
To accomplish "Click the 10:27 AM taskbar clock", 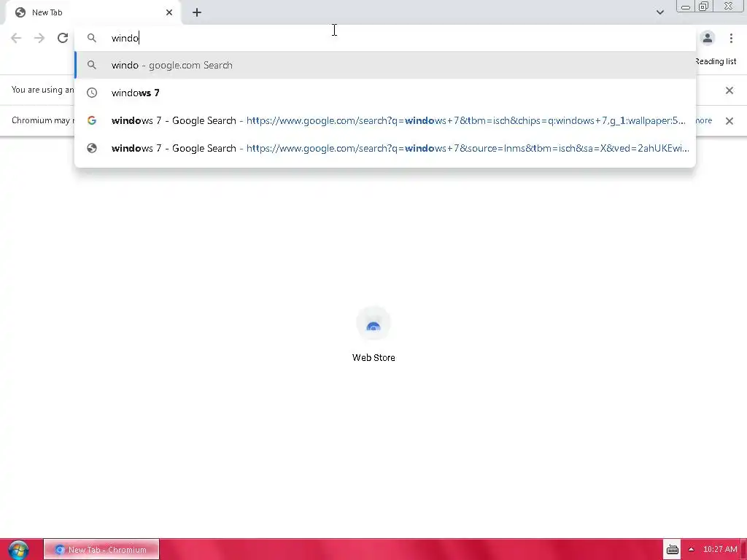I will (720, 550).
